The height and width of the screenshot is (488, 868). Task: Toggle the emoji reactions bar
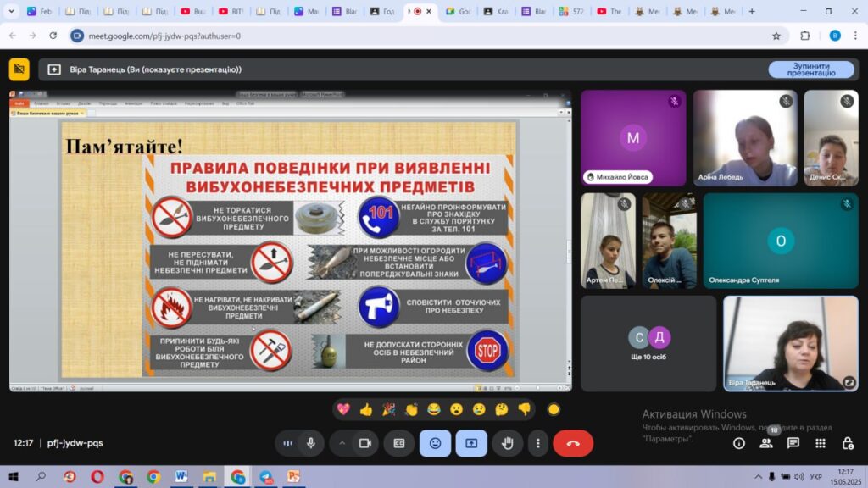click(x=435, y=443)
